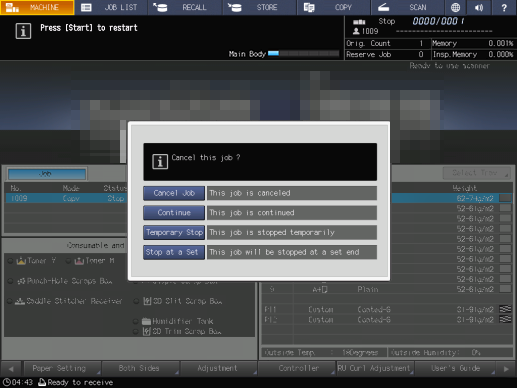Choose Stop at a Set option
Image resolution: width=517 pixels, height=388 pixels.
(174, 252)
